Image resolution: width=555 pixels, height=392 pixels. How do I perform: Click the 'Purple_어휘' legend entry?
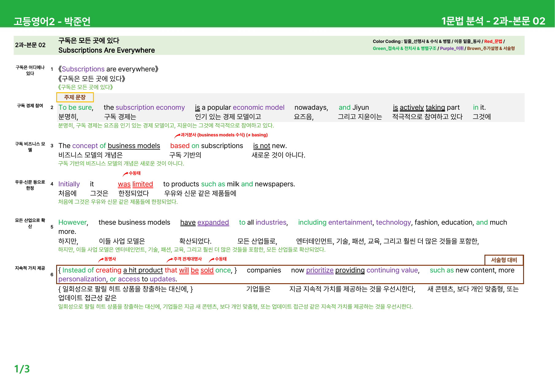pos(452,48)
